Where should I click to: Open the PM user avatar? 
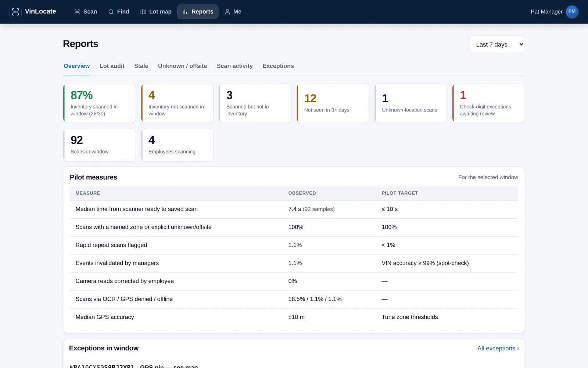(x=572, y=11)
